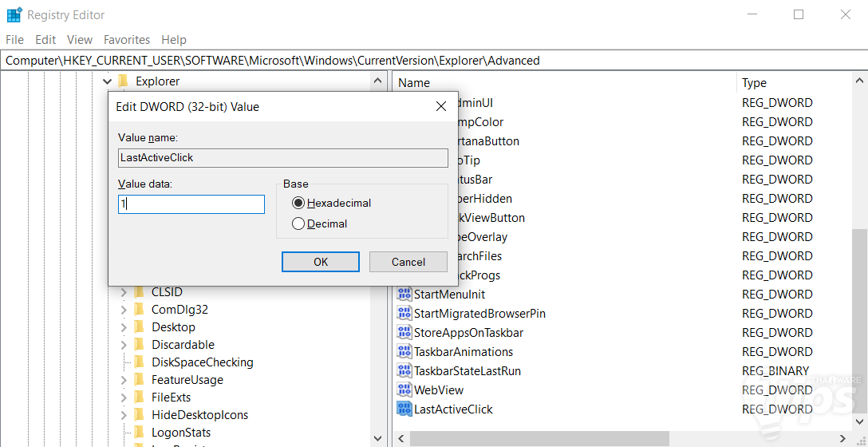Open the Favorites menu
The image size is (868, 447).
coord(127,39)
